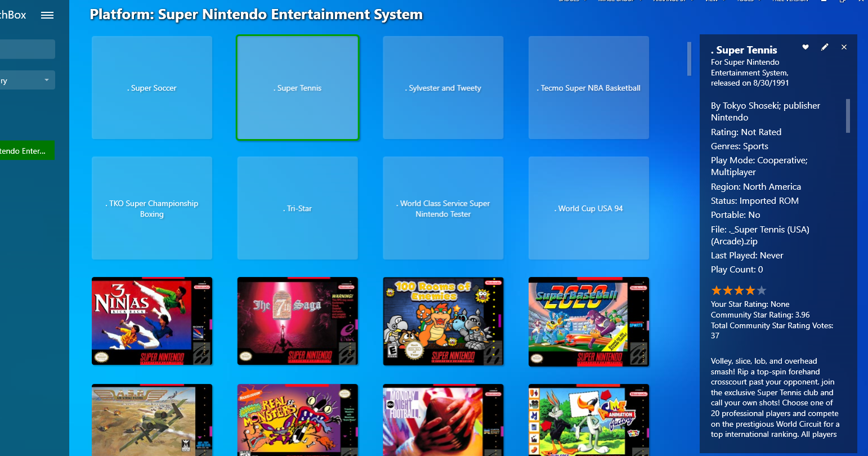The height and width of the screenshot is (456, 868).
Task: Click 'Play Count: 0' text
Action: 737,270
